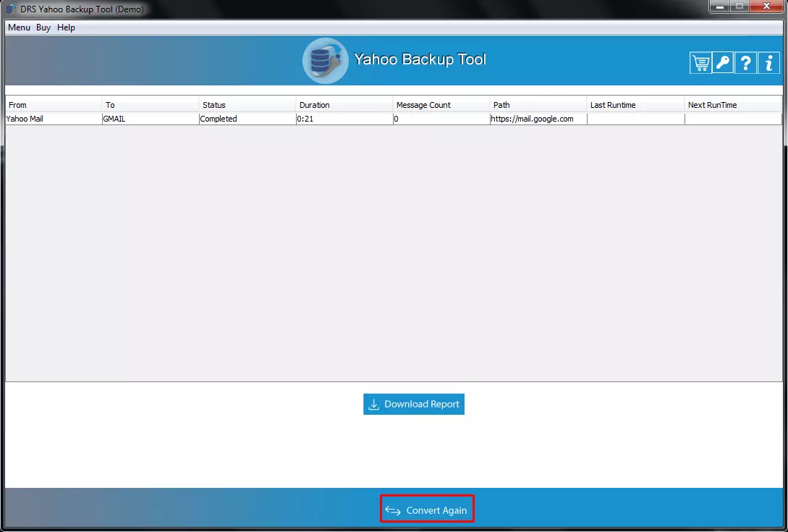Click the Last Runtime column header
Screen dimensions: 788x532
pos(636,104)
